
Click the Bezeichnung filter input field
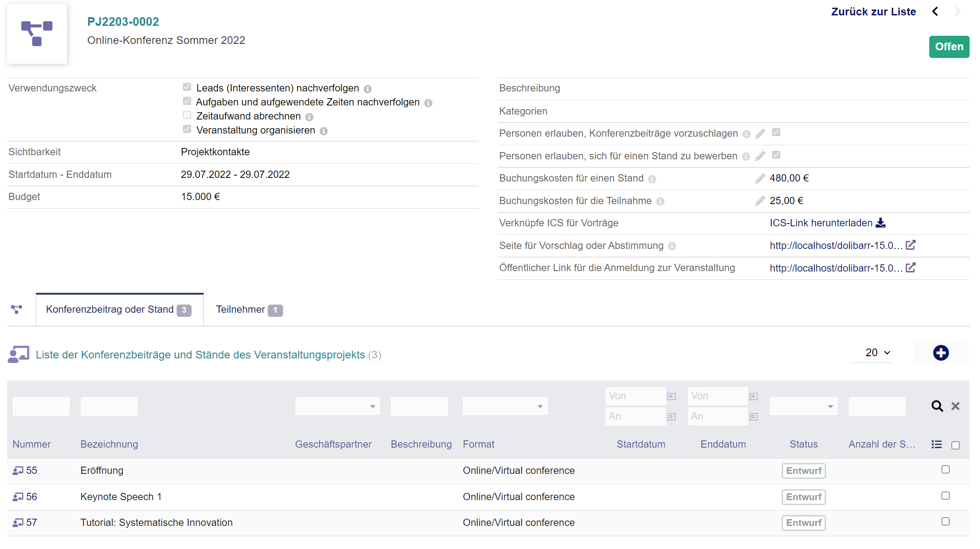pyautogui.click(x=109, y=406)
